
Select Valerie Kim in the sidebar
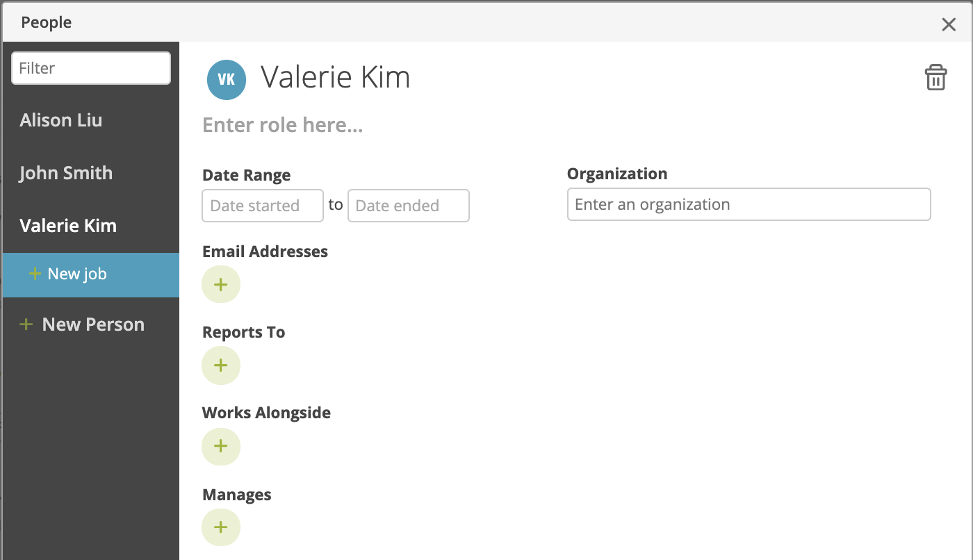68,226
